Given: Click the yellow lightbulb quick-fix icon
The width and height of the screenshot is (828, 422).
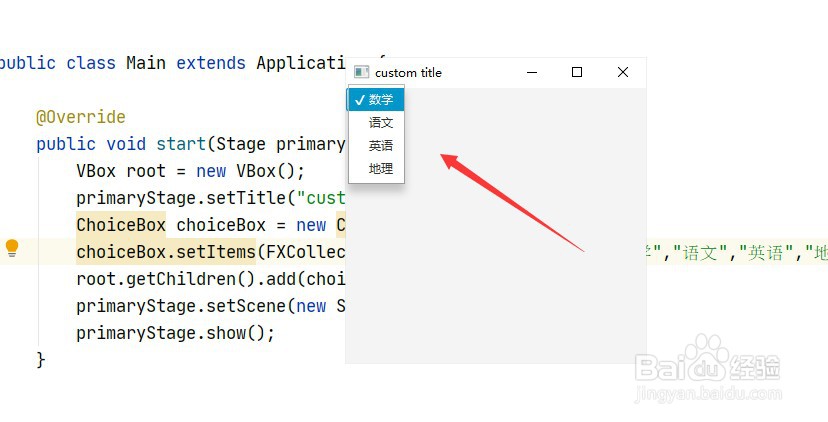Looking at the screenshot, I should pyautogui.click(x=12, y=248).
